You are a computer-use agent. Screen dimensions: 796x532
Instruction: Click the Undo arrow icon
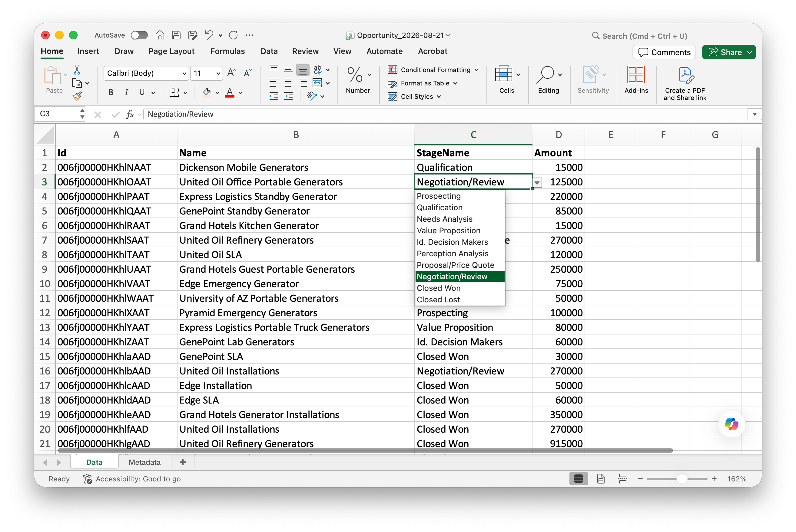pyautogui.click(x=209, y=35)
